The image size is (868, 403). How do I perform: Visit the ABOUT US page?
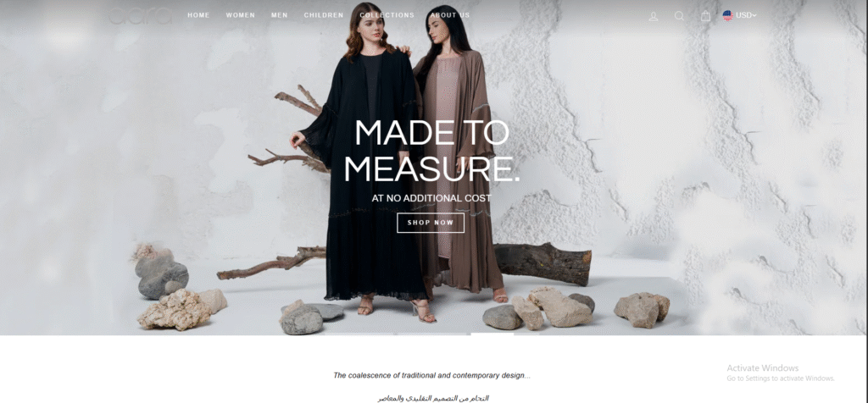pyautogui.click(x=450, y=15)
